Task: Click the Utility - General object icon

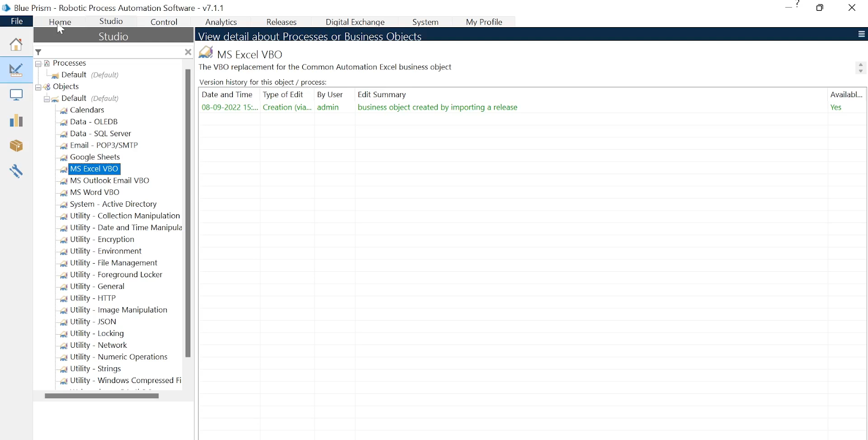Action: tap(63, 286)
